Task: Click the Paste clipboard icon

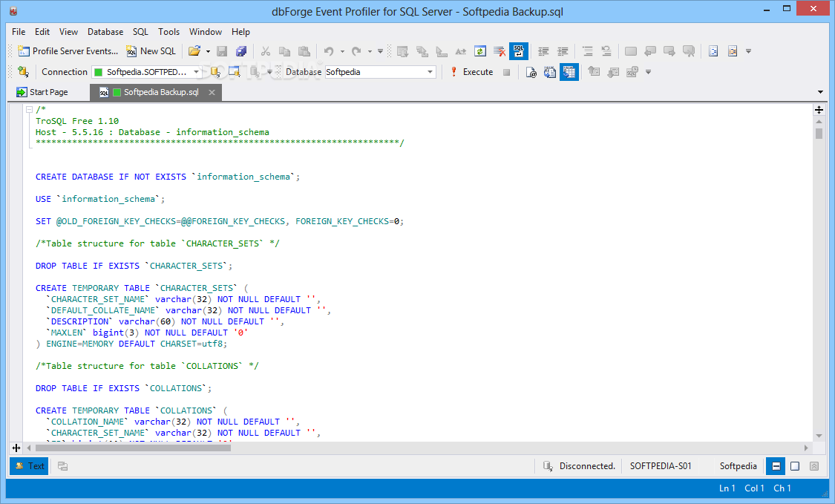Action: coord(304,51)
